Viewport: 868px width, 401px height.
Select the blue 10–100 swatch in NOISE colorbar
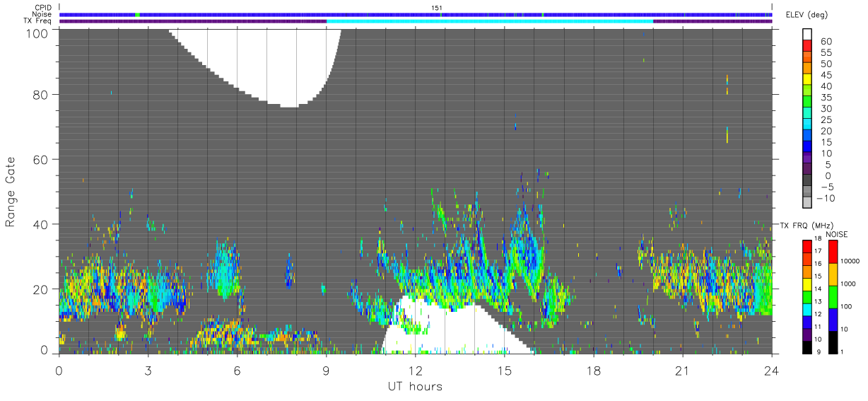click(832, 318)
